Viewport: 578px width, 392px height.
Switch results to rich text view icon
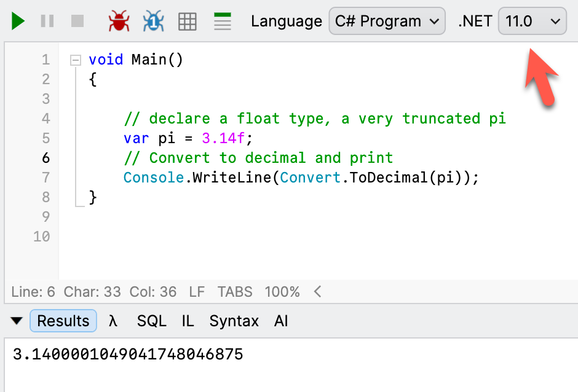click(222, 22)
